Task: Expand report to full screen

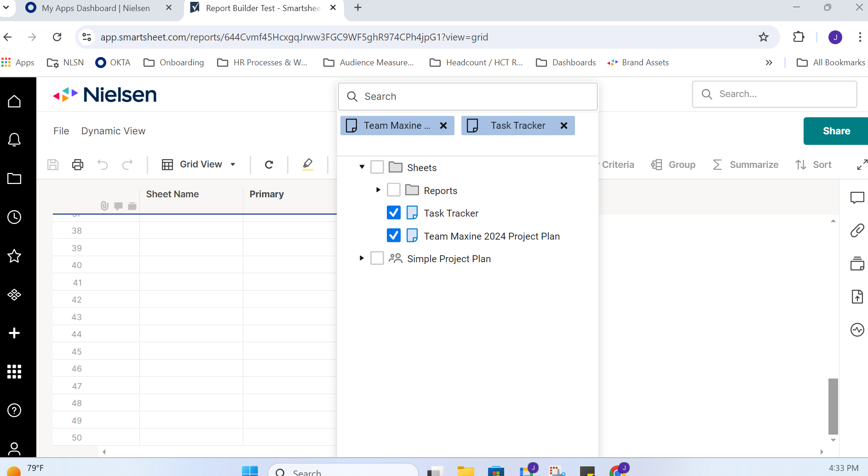Action: point(862,165)
